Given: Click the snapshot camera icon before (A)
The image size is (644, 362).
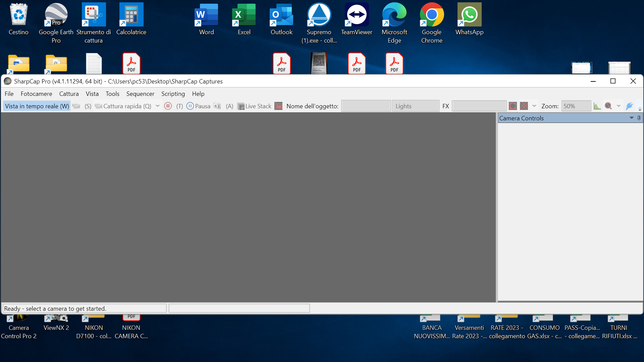Looking at the screenshot, I should pos(217,106).
